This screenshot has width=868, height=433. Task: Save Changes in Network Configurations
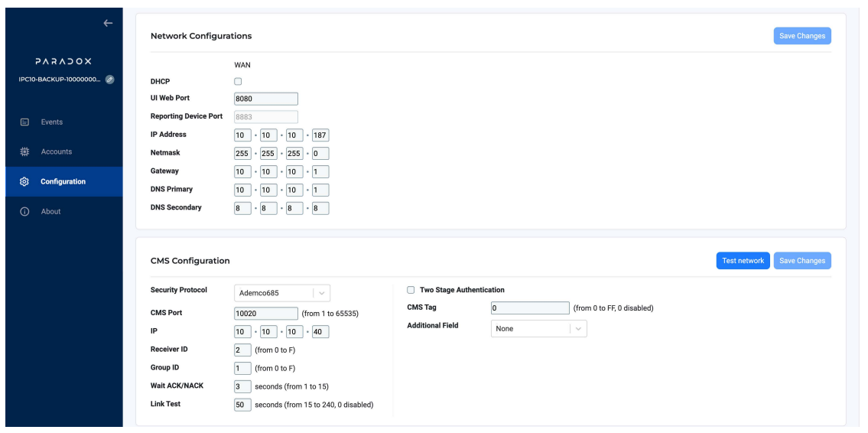click(801, 36)
